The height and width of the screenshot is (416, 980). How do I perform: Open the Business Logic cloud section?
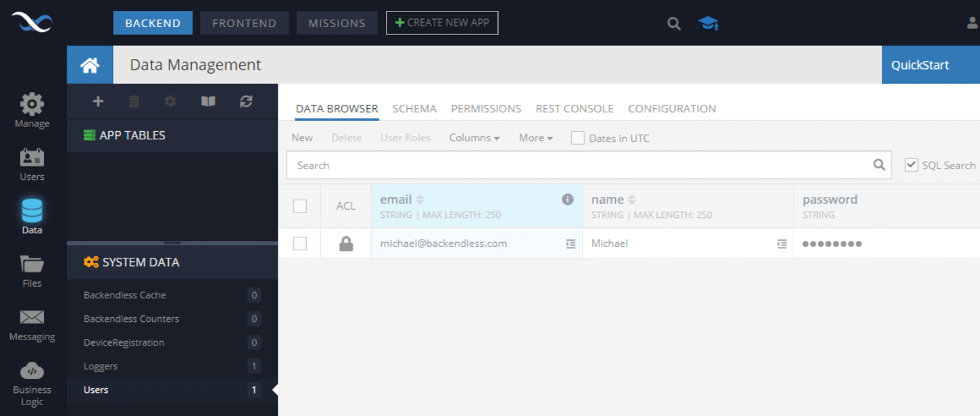[32, 384]
